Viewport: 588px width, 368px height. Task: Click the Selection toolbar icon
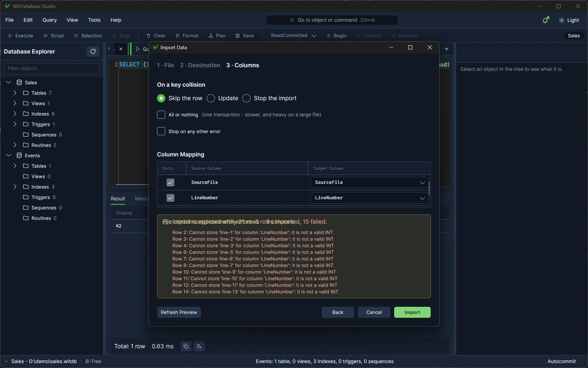(76, 36)
